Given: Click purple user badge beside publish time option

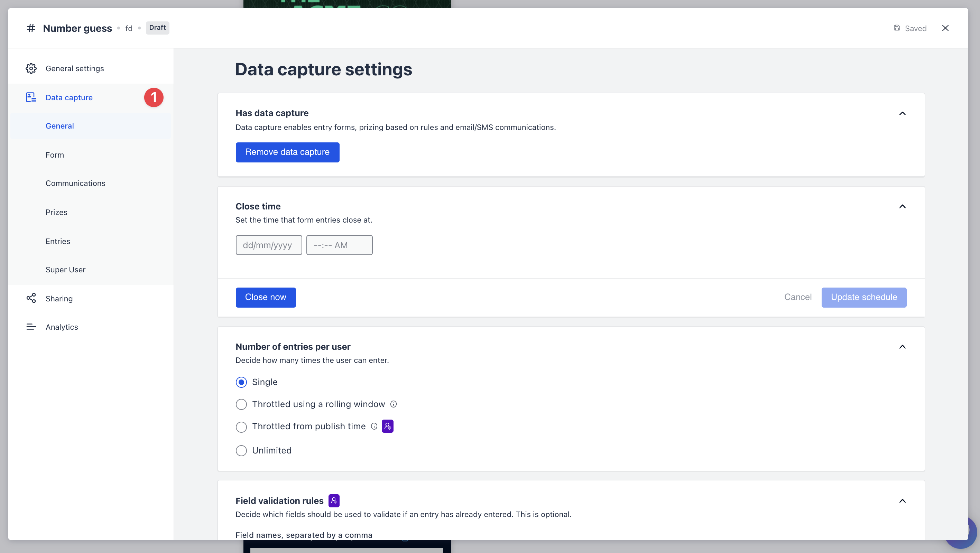Looking at the screenshot, I should [387, 427].
